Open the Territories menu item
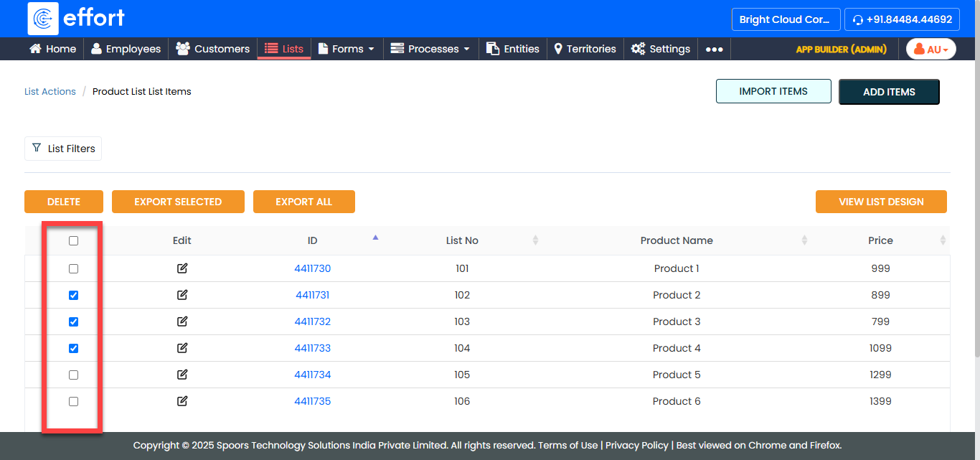980x460 pixels. pyautogui.click(x=585, y=49)
